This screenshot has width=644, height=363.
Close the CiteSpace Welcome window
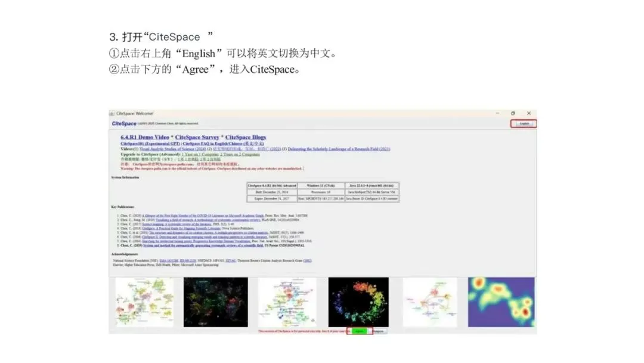point(528,113)
